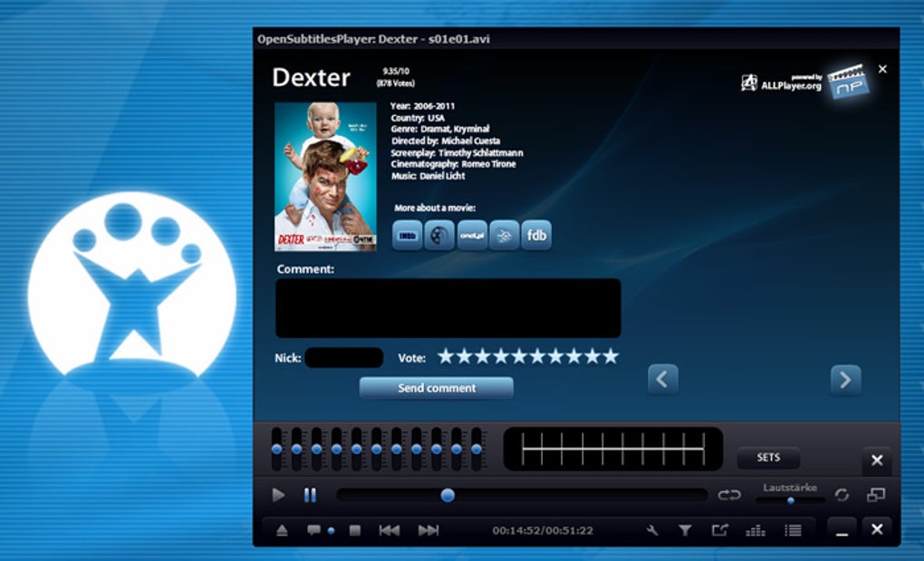The width and height of the screenshot is (924, 561).
Task: Click the film reel movie info icon
Action: (x=439, y=236)
